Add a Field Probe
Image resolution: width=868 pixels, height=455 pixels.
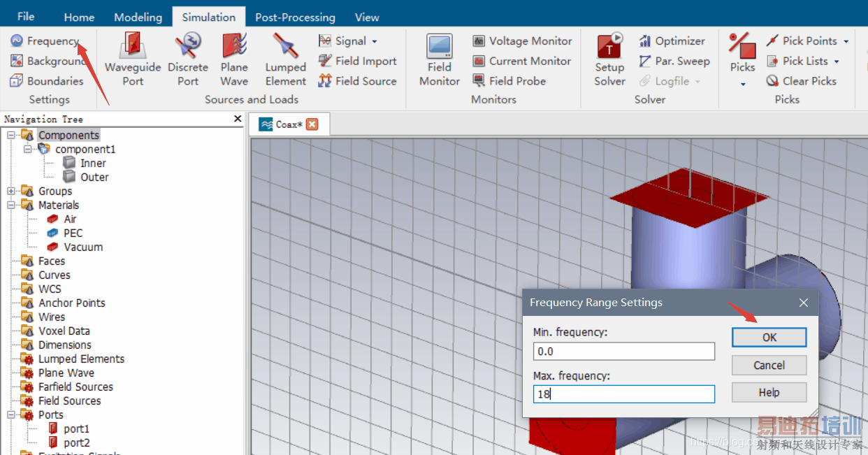[509, 81]
